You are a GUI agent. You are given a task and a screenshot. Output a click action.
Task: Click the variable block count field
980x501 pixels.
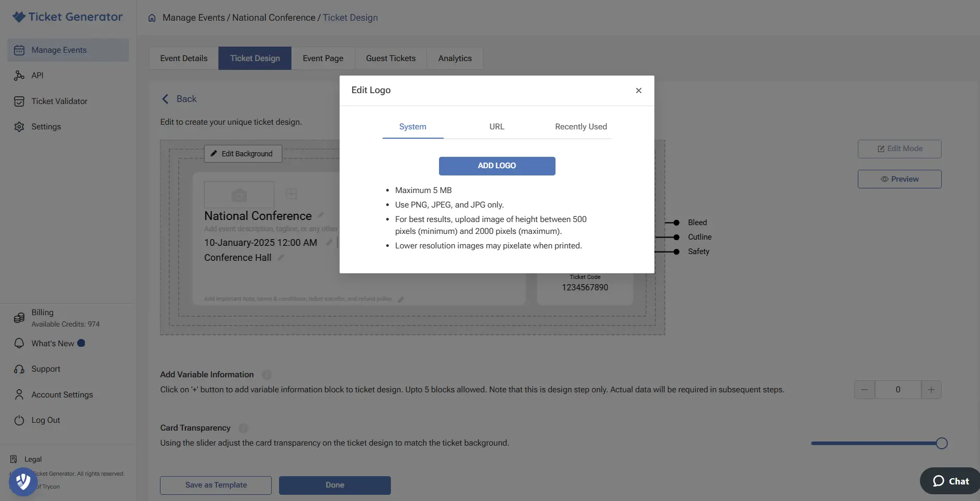coord(898,390)
